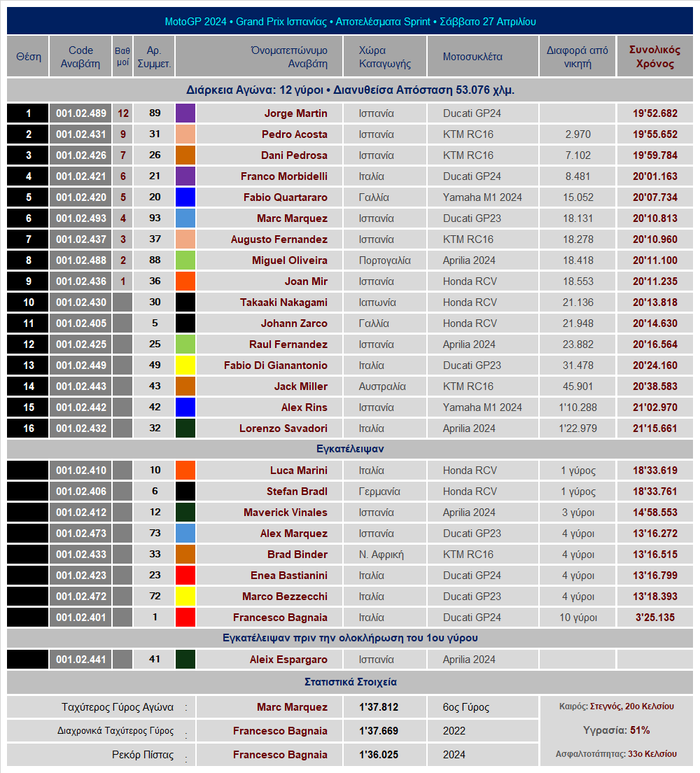Image resolution: width=700 pixels, height=773 pixels.
Task: Click entry number 93 in Marc Marquez's row
Action: click(155, 218)
